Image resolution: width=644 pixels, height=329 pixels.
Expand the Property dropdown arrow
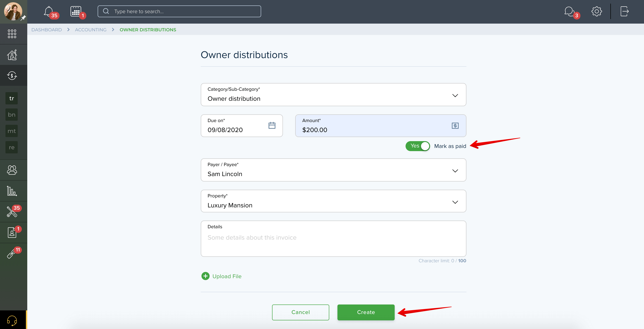[x=455, y=202]
